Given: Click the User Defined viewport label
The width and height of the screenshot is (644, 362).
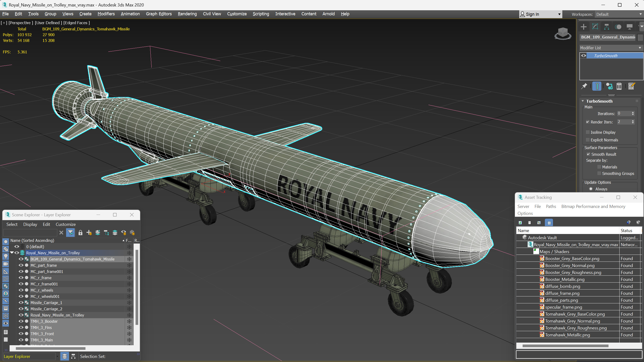Looking at the screenshot, I should tap(48, 23).
